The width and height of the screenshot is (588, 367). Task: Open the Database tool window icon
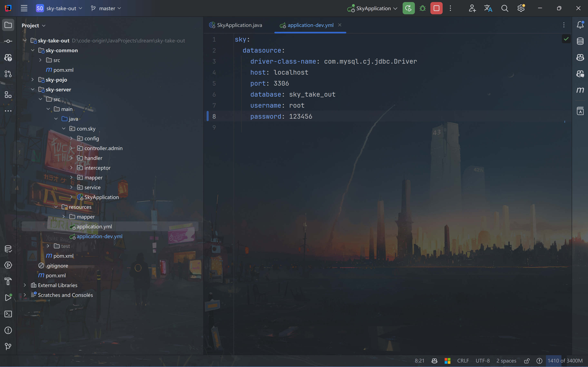[580, 41]
